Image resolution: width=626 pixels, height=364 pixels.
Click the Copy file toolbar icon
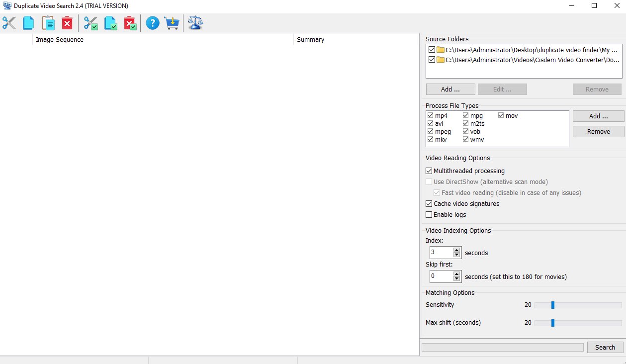point(28,22)
